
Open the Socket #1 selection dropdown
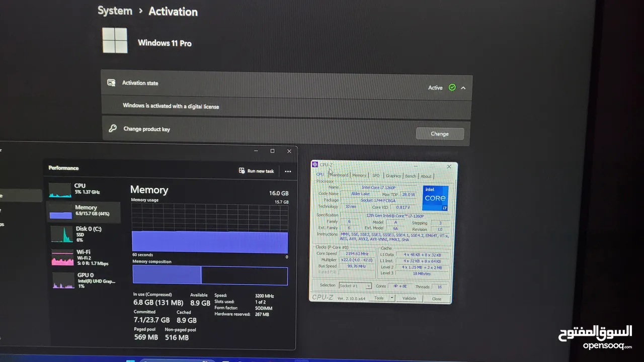355,286
